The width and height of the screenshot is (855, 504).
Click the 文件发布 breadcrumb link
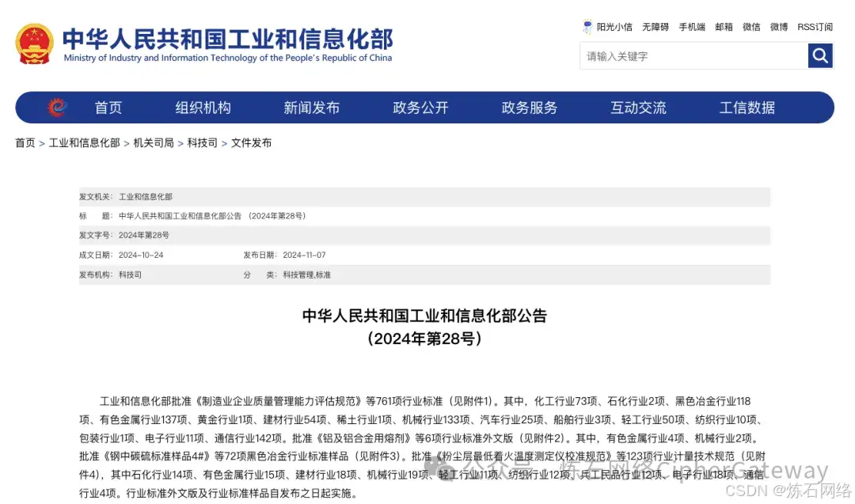[x=252, y=142]
